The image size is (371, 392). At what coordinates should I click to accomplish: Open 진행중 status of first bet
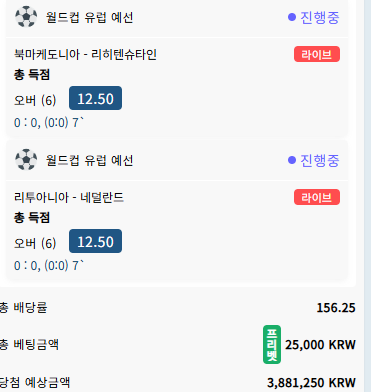pyautogui.click(x=319, y=17)
